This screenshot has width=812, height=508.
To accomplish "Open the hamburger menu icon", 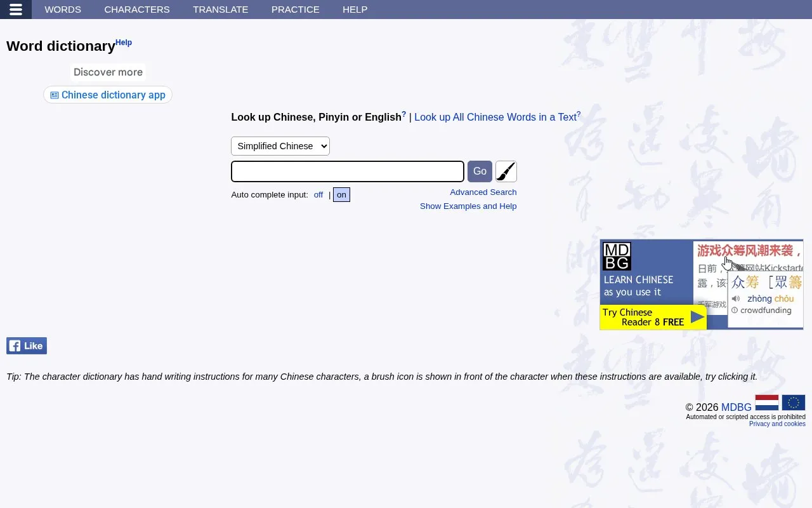I will 16,10.
